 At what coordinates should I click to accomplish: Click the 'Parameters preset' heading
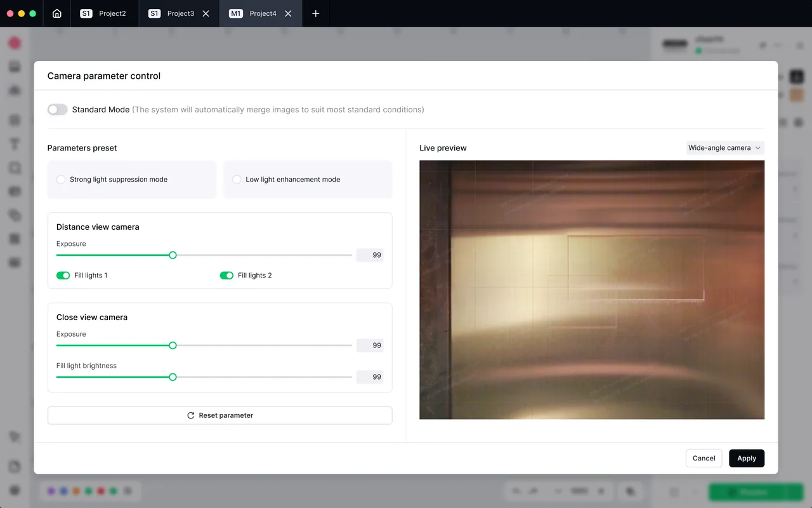pyautogui.click(x=82, y=148)
